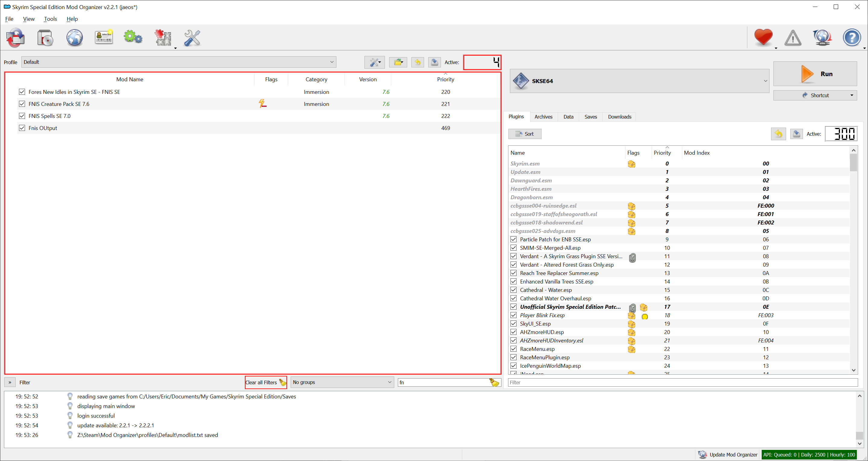Screen dimensions: 868x461
Task: Open the Shortcut dropdown menu
Action: 815,95
